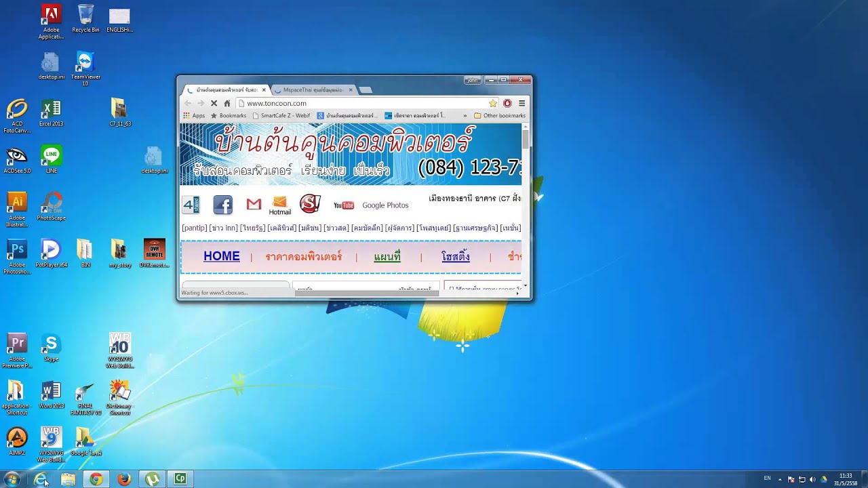
Task: Open the Dictionary shortcut on desktop
Action: pos(120,398)
